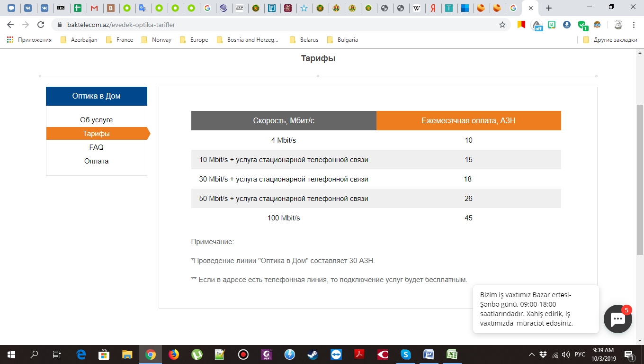This screenshot has width=644, height=364.
Task: Click the price value 45
Action: [x=468, y=218]
